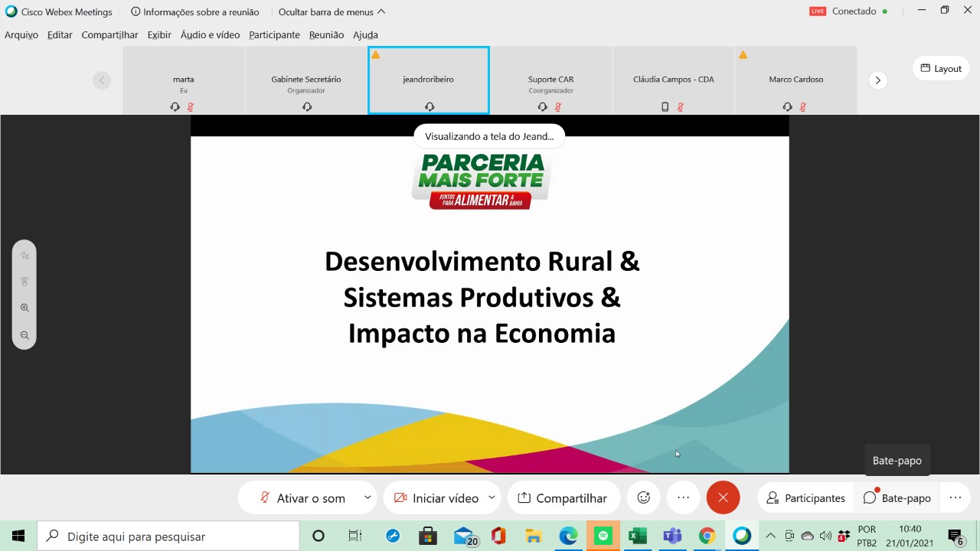This screenshot has height=551, width=980.
Task: Open the Áudio e vídeo menu
Action: pyautogui.click(x=210, y=34)
